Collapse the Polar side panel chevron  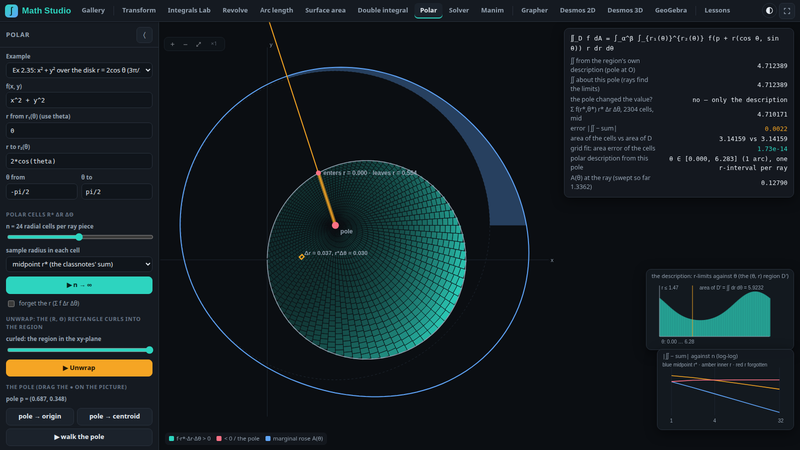pyautogui.click(x=144, y=35)
